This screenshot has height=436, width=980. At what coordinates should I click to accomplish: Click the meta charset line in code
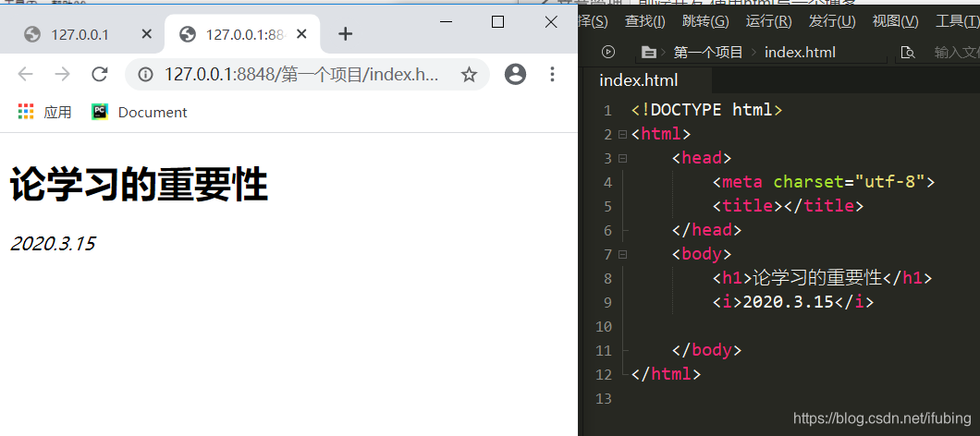coord(824,182)
